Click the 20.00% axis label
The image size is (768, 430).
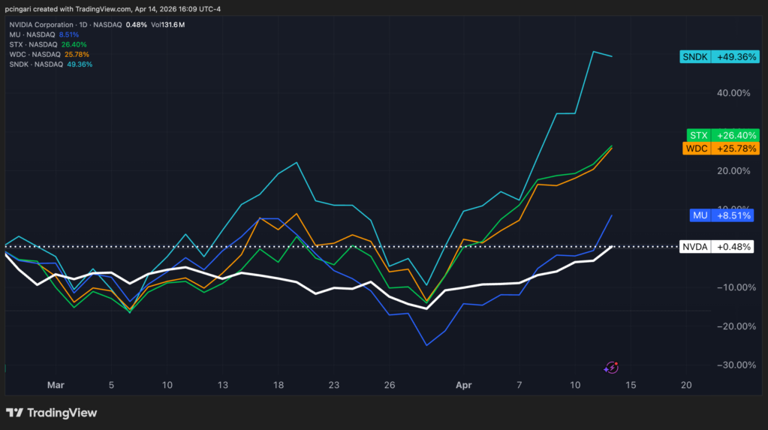coord(733,171)
